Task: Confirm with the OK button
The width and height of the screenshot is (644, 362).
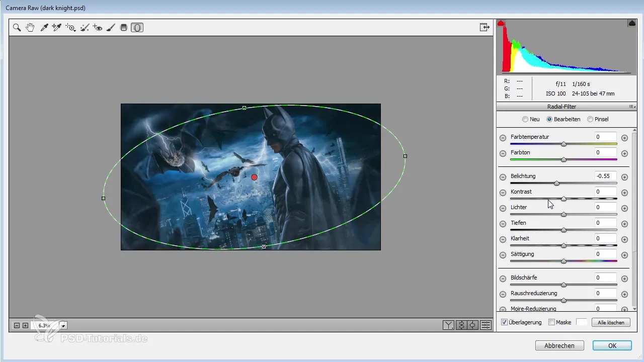Action: (x=612, y=345)
